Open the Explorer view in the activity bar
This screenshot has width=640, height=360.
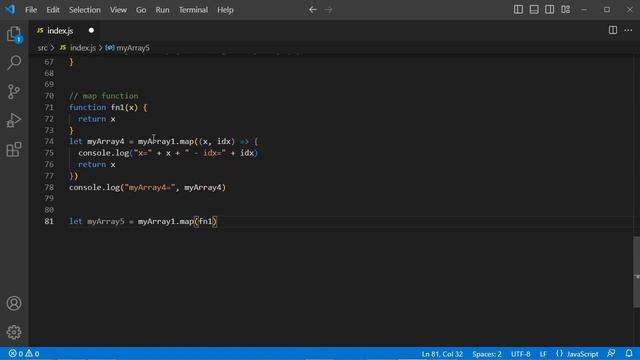pos(14,34)
